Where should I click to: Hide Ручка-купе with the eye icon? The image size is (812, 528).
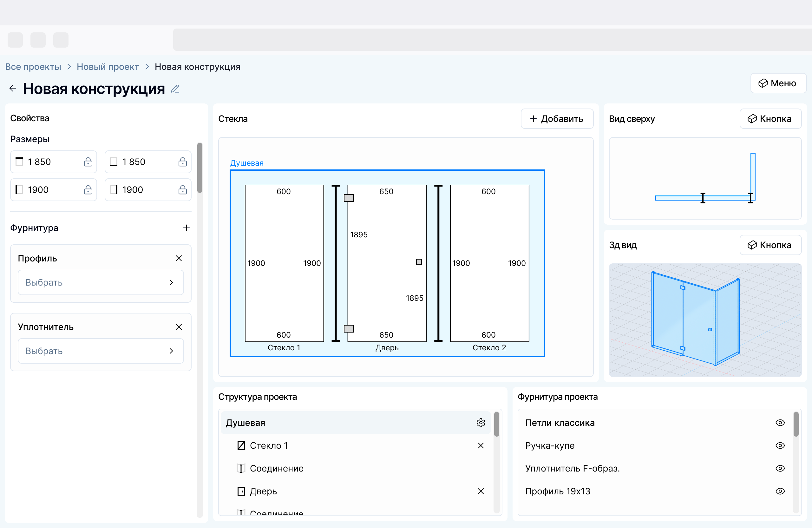tap(780, 445)
